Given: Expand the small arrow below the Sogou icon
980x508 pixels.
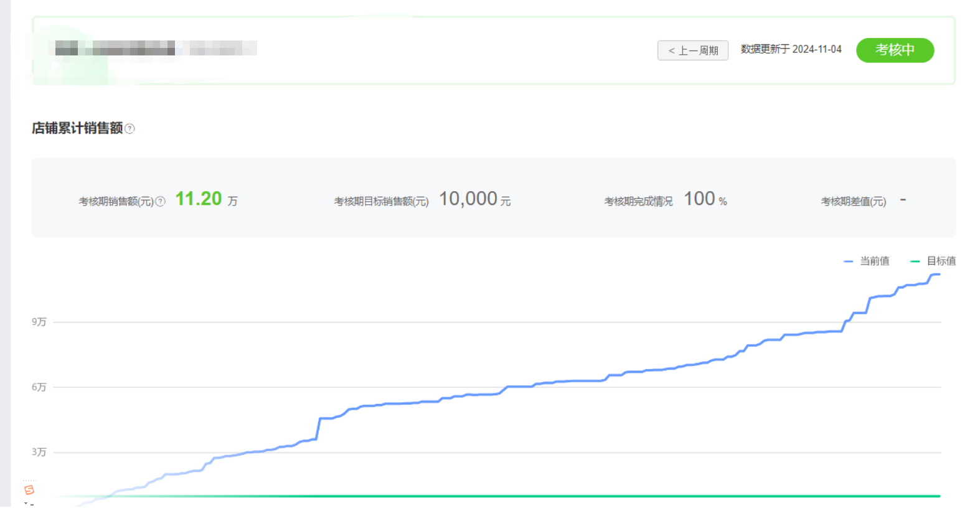Looking at the screenshot, I should tap(26, 503).
